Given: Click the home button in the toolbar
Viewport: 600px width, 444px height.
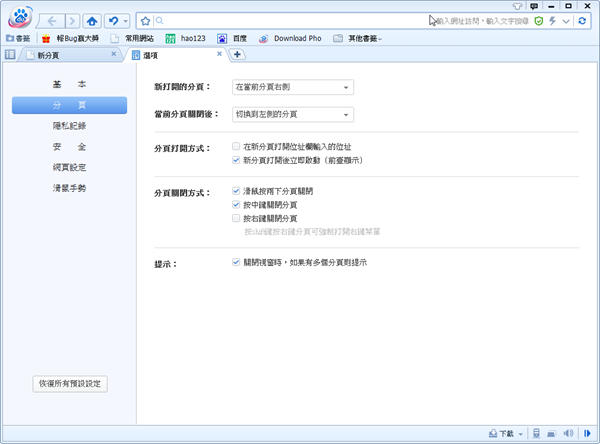Looking at the screenshot, I should [x=92, y=20].
